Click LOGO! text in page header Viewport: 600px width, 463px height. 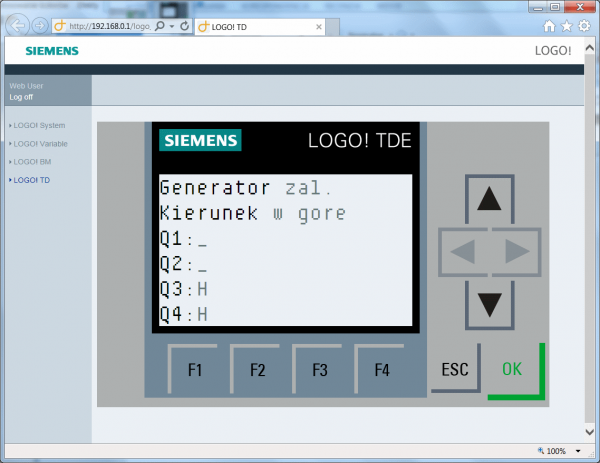[x=553, y=51]
